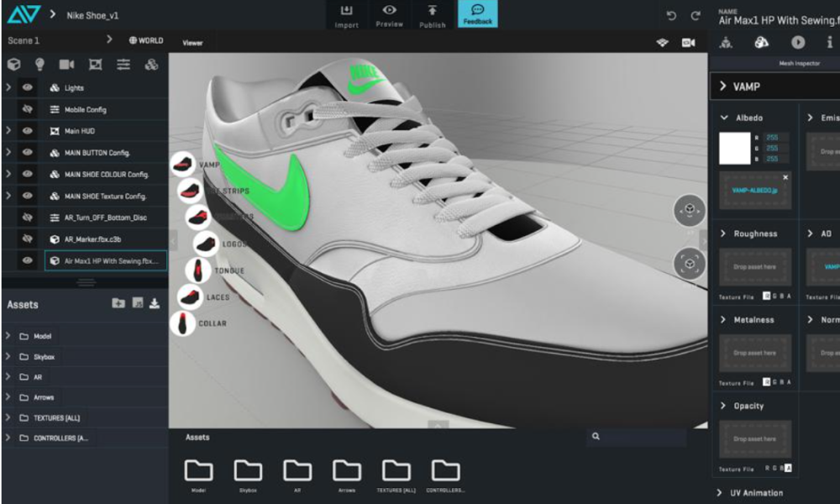Click the lower cube focus gizmo in viewer
This screenshot has width=840, height=504.
point(690,264)
